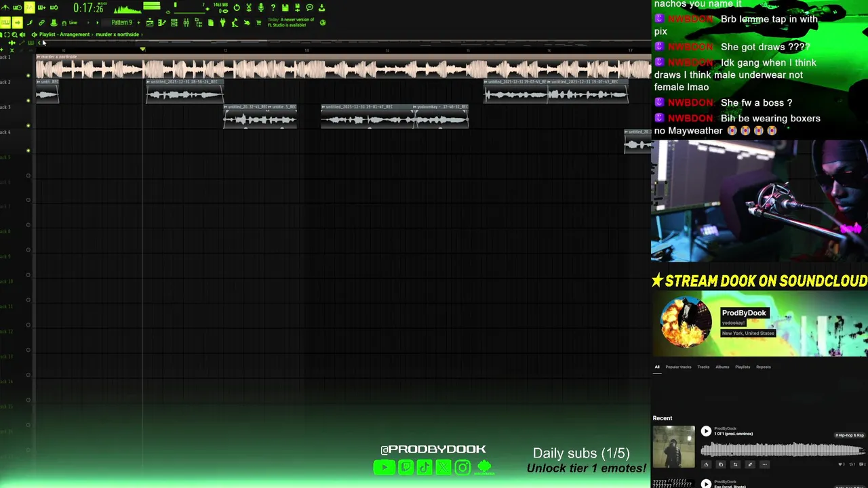Mute Track 2 with its green dot

click(28, 100)
